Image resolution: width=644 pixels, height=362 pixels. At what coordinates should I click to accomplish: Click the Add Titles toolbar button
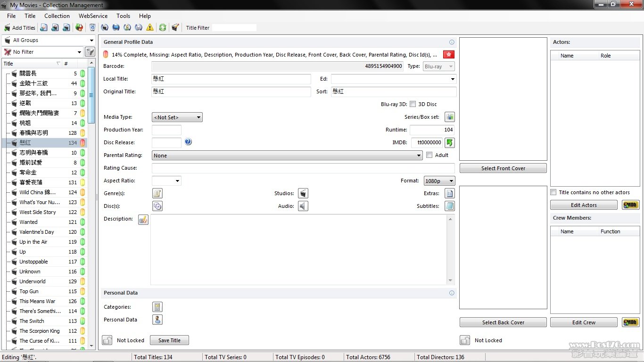pos(20,28)
